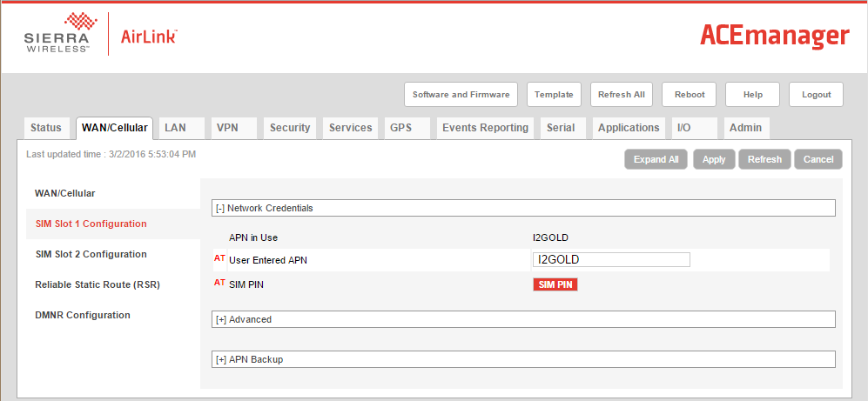Click the Last updated time text

pos(111,154)
